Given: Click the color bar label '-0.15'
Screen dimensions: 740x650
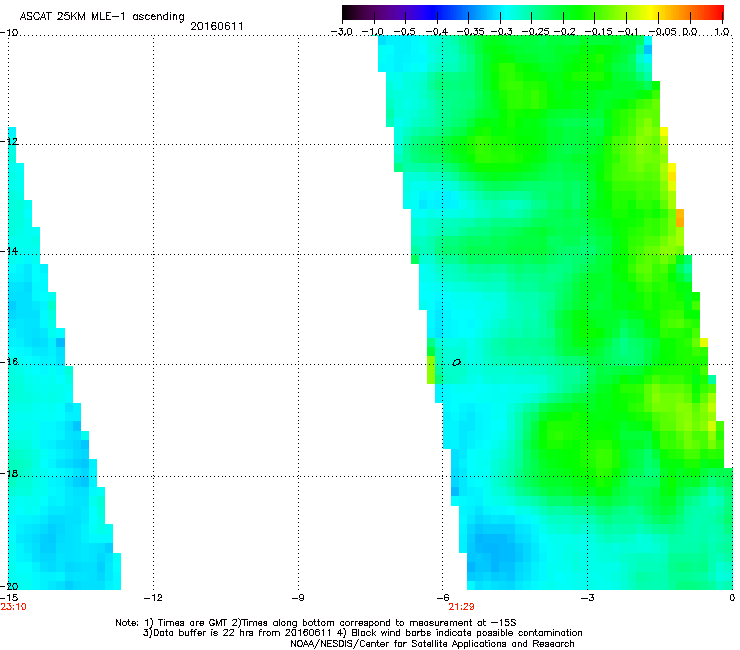Looking at the screenshot, I should tap(598, 32).
